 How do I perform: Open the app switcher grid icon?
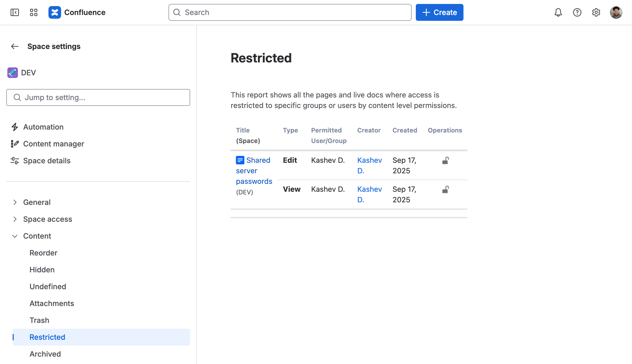34,12
